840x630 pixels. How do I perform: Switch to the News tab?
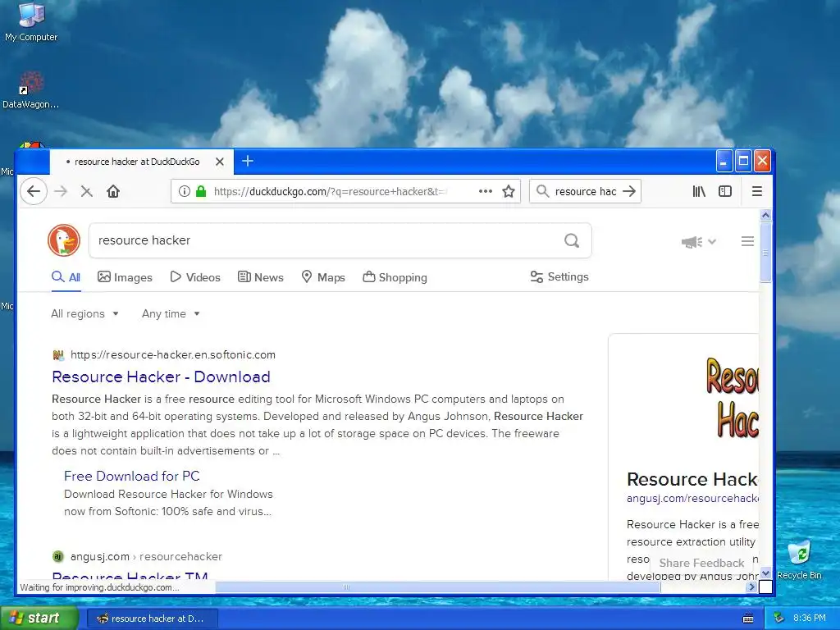click(260, 277)
